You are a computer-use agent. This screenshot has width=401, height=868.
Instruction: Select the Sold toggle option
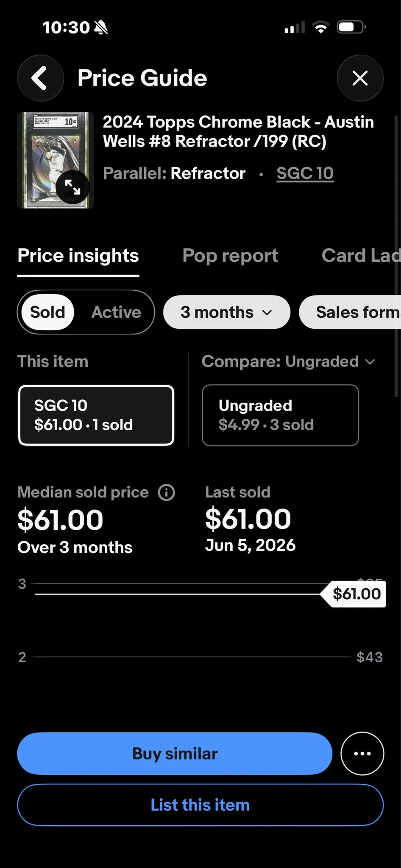pos(48,312)
